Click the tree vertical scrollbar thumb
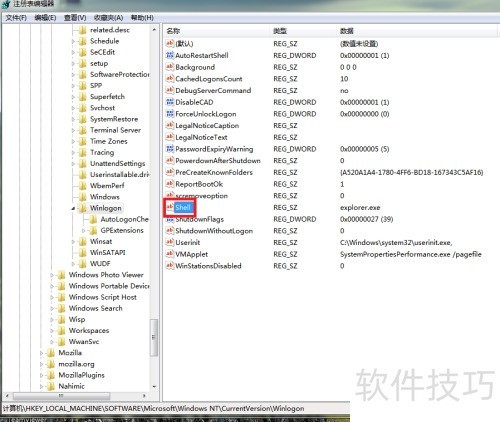The width and height of the screenshot is (500, 422). pos(154,337)
